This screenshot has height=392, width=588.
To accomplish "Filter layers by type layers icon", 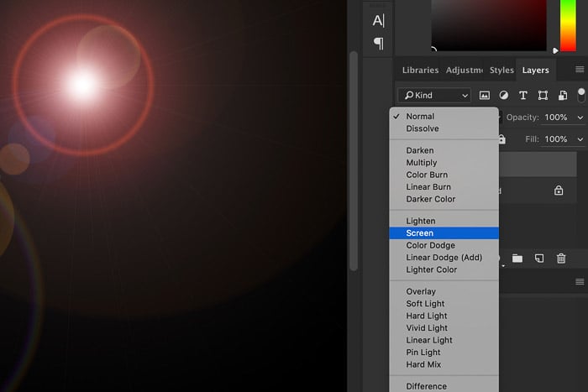I will pos(522,95).
